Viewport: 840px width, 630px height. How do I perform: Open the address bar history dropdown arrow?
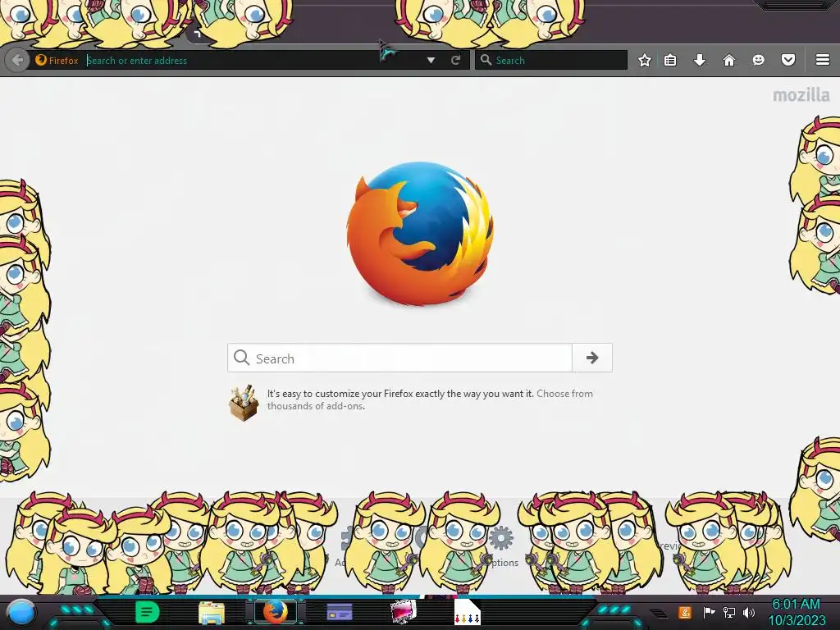(431, 61)
